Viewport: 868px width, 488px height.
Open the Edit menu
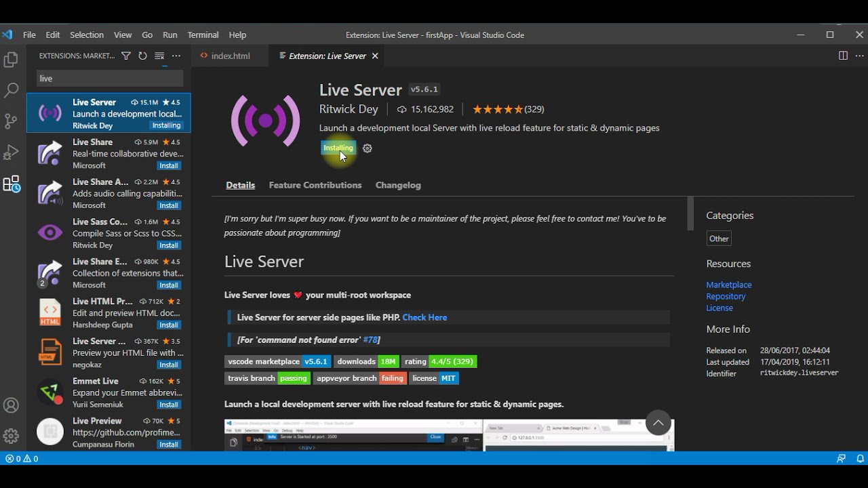53,35
